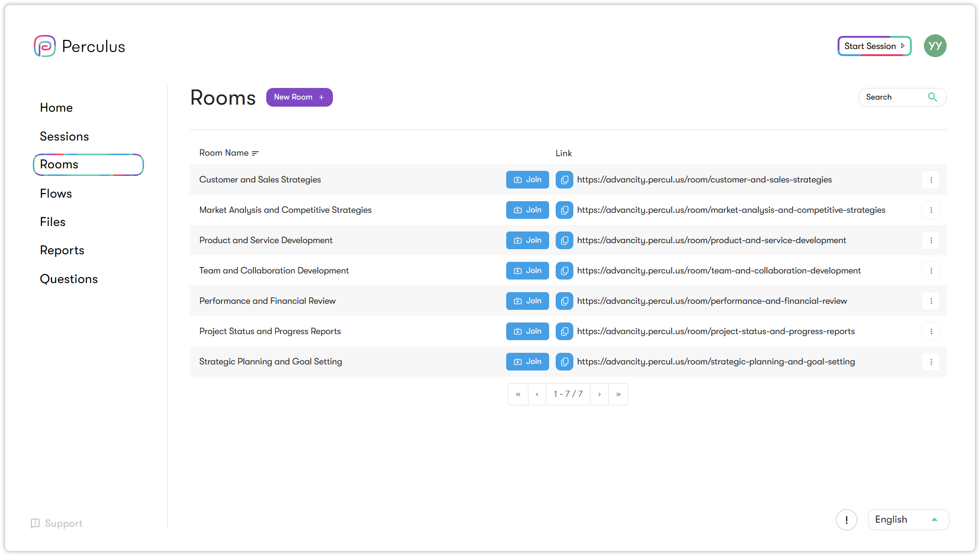Click the New Room button
Screen dimensions: 980x556
point(299,97)
